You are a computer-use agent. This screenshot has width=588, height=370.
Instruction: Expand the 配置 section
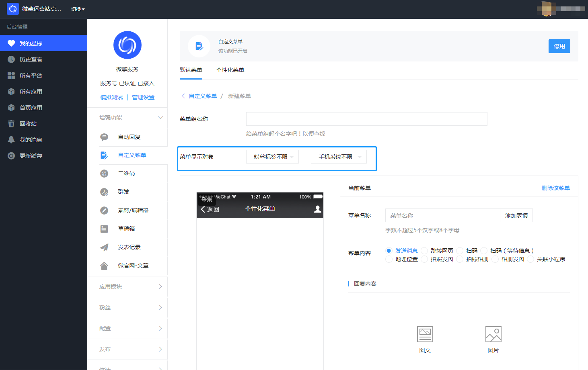pyautogui.click(x=127, y=328)
